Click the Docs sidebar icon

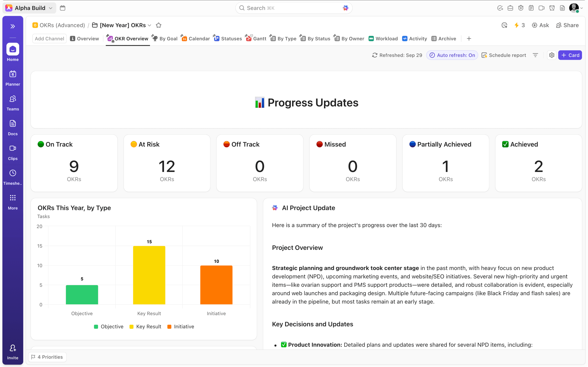click(13, 124)
